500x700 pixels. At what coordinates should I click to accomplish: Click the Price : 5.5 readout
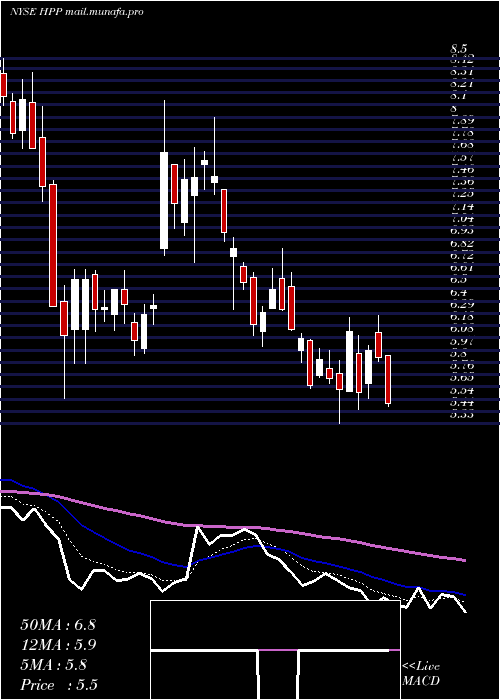pos(59,685)
